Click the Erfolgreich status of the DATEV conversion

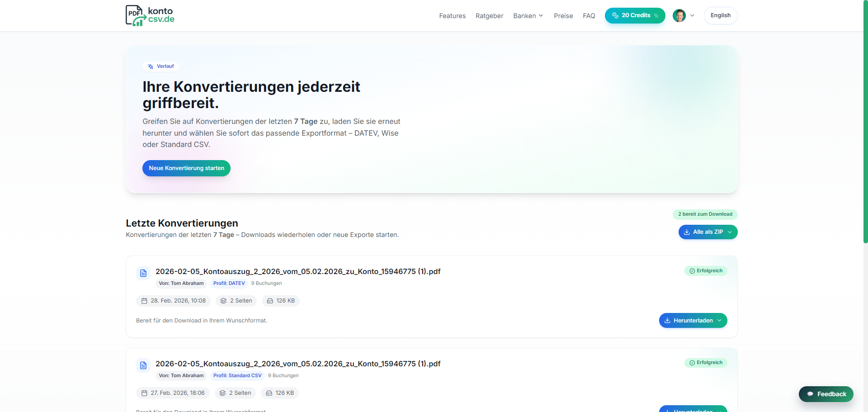(706, 271)
